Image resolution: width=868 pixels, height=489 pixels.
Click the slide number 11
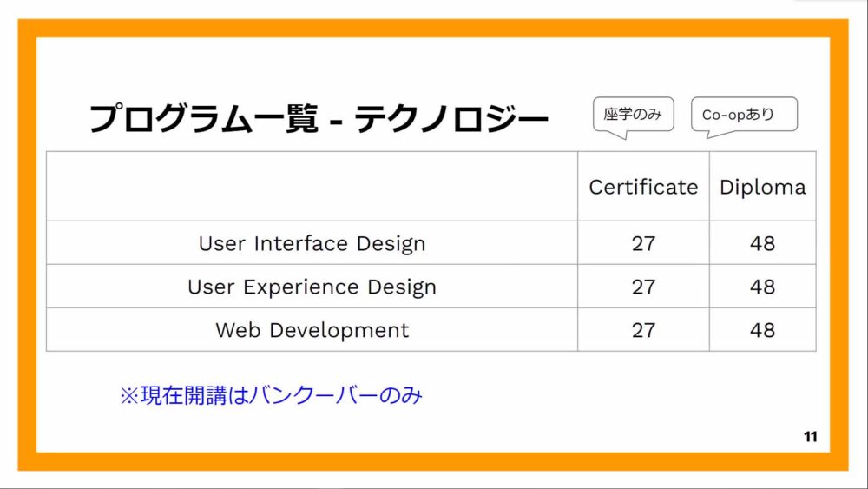coord(811,437)
